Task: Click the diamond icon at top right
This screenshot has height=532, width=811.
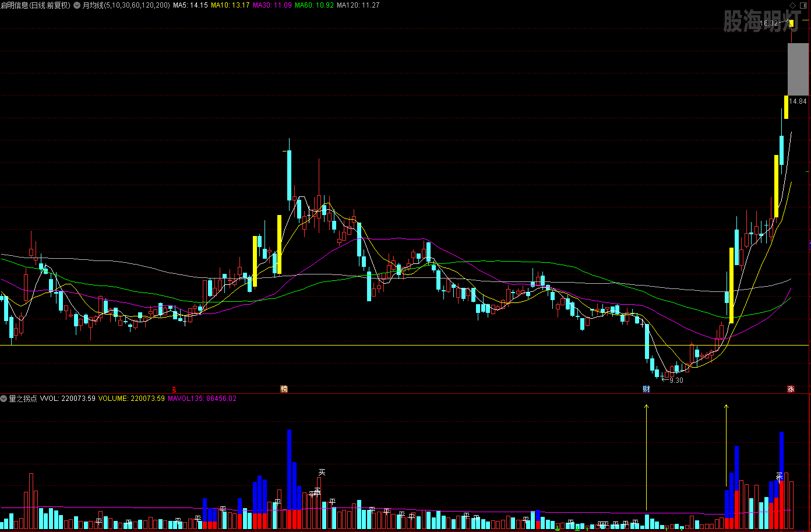Action: coord(794,5)
